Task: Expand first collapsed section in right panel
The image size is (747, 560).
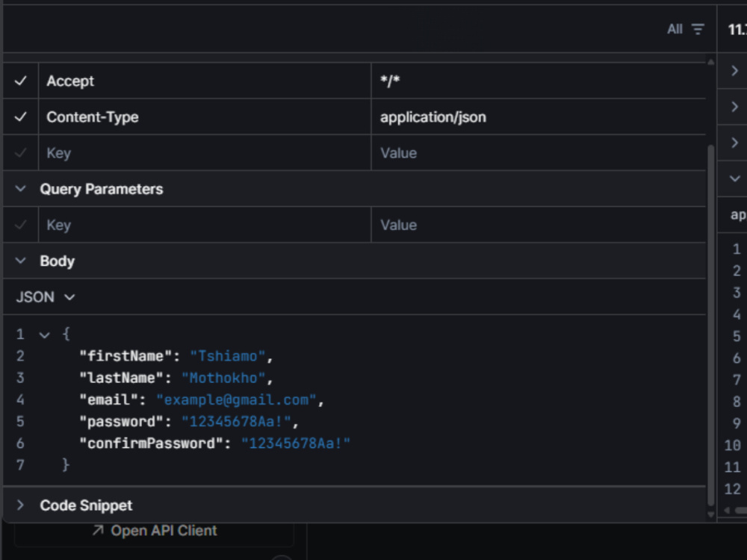Action: click(x=734, y=71)
